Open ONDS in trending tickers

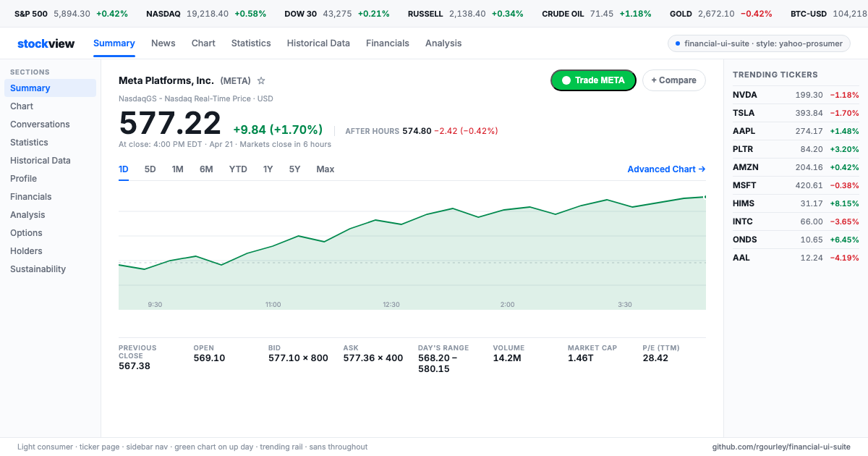(x=796, y=240)
